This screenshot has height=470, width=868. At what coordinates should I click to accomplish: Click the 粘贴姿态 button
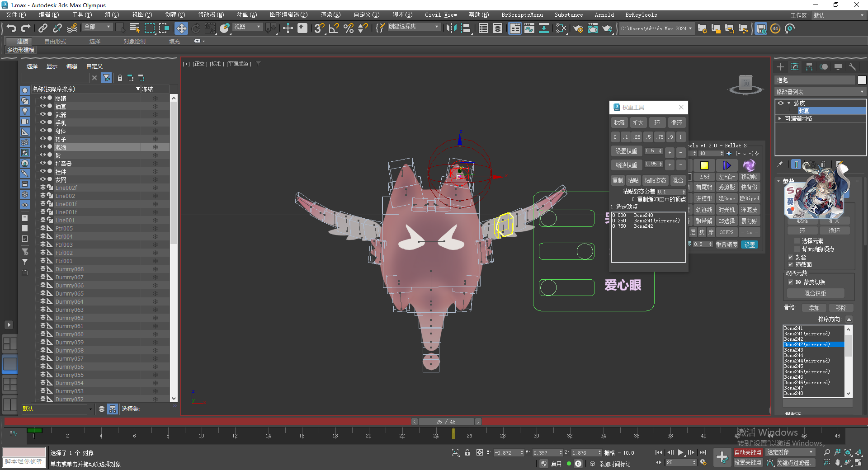[x=655, y=180]
